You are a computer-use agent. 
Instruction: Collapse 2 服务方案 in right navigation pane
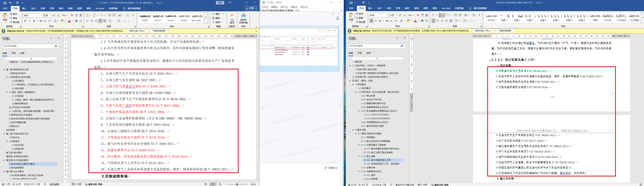(x=353, y=130)
